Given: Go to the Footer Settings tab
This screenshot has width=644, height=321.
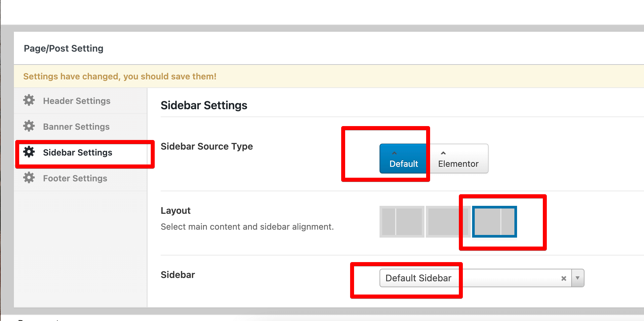Looking at the screenshot, I should pos(75,178).
